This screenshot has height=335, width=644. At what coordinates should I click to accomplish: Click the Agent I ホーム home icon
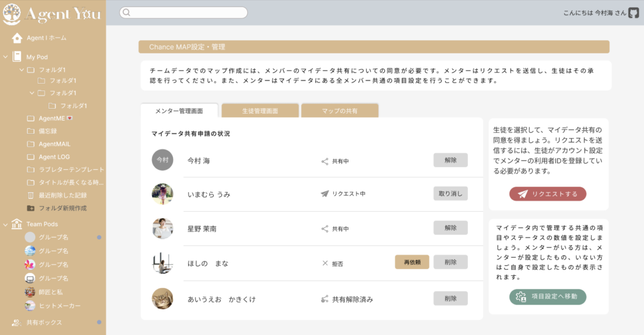(x=17, y=38)
